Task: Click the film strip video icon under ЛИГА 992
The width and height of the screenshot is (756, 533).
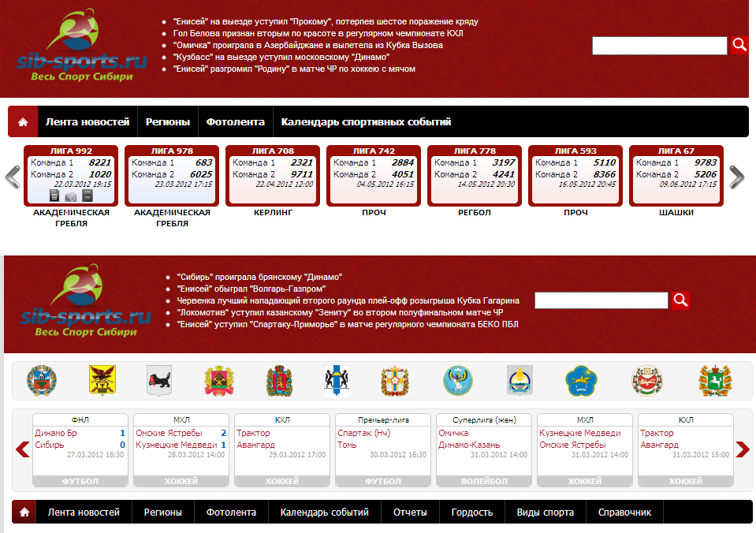Action: click(x=88, y=196)
